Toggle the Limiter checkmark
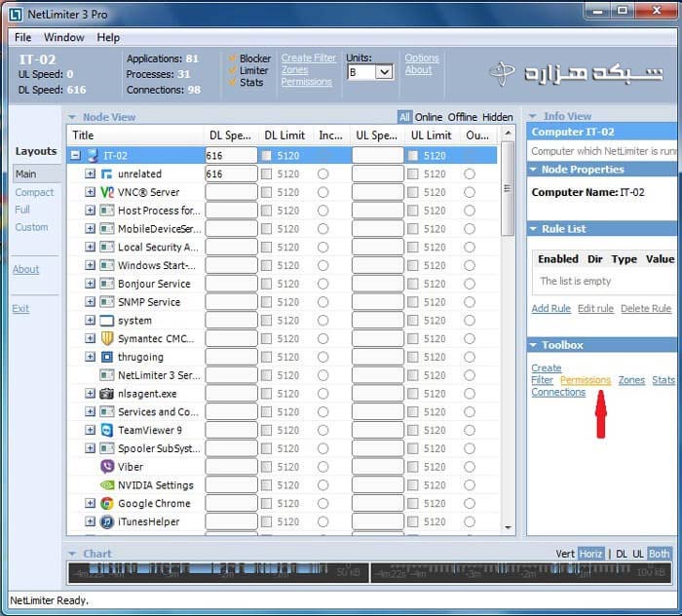 [x=233, y=70]
